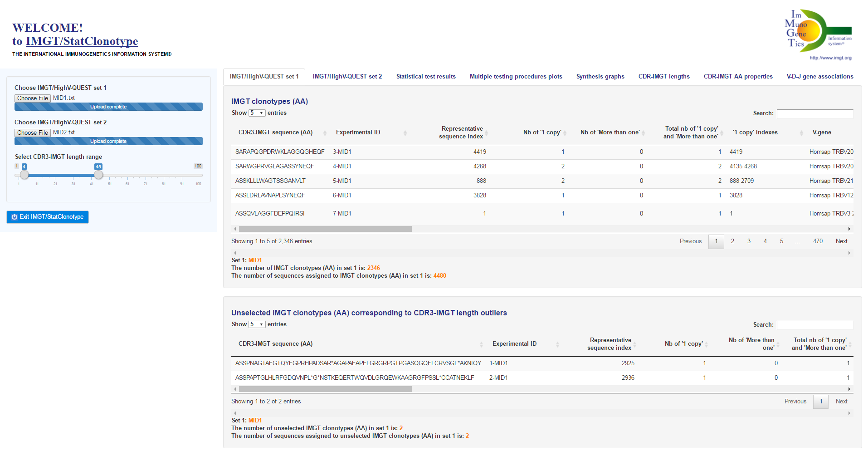868x456 pixels.
Task: Go to page 3 of clonotypes table
Action: pos(749,241)
